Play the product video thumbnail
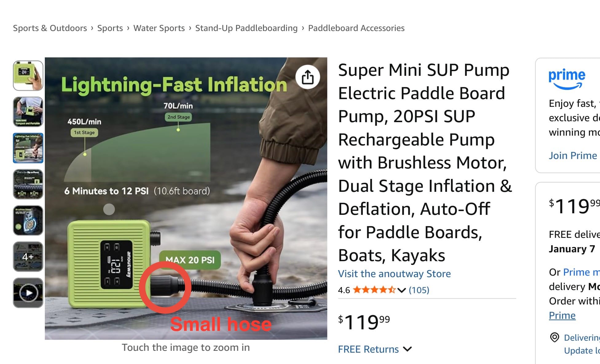The height and width of the screenshot is (364, 600). point(28,293)
